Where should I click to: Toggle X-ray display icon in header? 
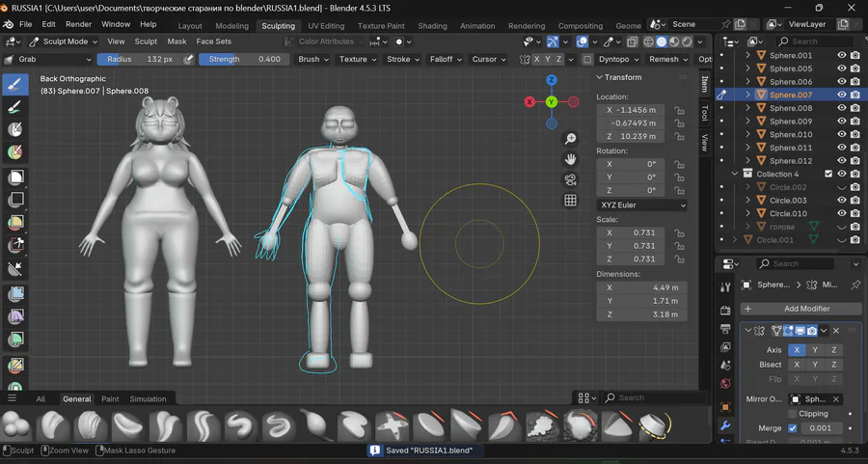coord(632,41)
